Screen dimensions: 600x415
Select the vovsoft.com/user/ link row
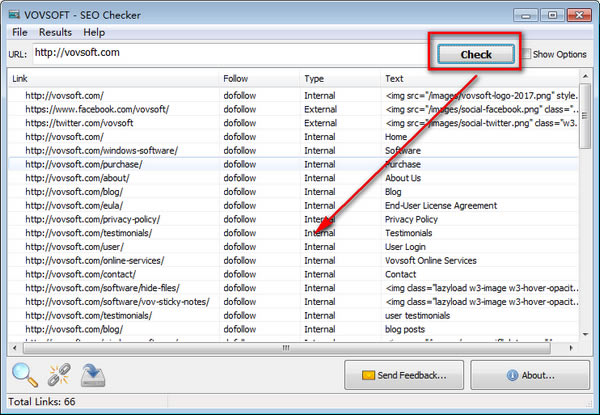point(293,247)
